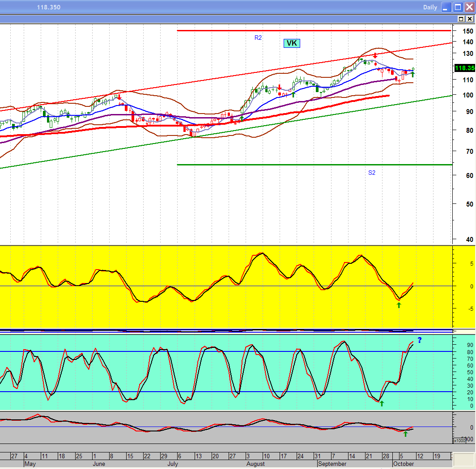Screen dimensions: 476x469
Task: Click the 40 price axis label
Action: coord(470,240)
